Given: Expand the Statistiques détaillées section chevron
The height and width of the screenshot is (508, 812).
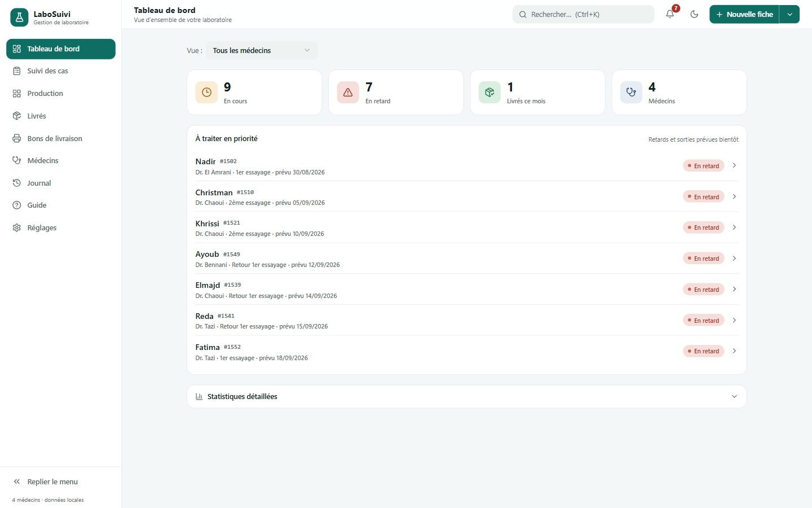Looking at the screenshot, I should pos(734,397).
